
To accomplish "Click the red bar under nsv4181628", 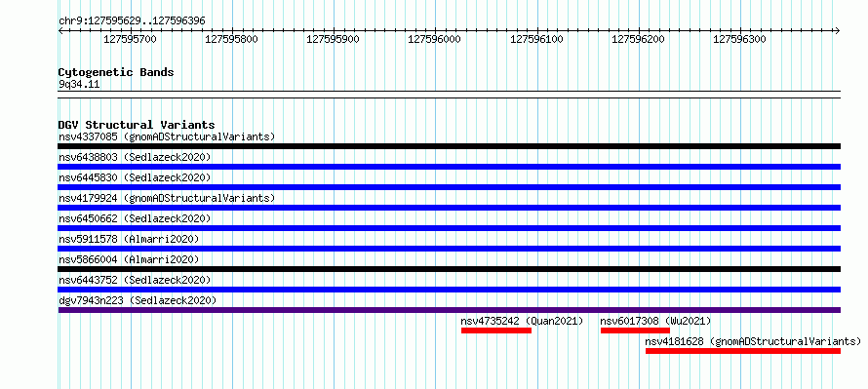I will pos(743,351).
